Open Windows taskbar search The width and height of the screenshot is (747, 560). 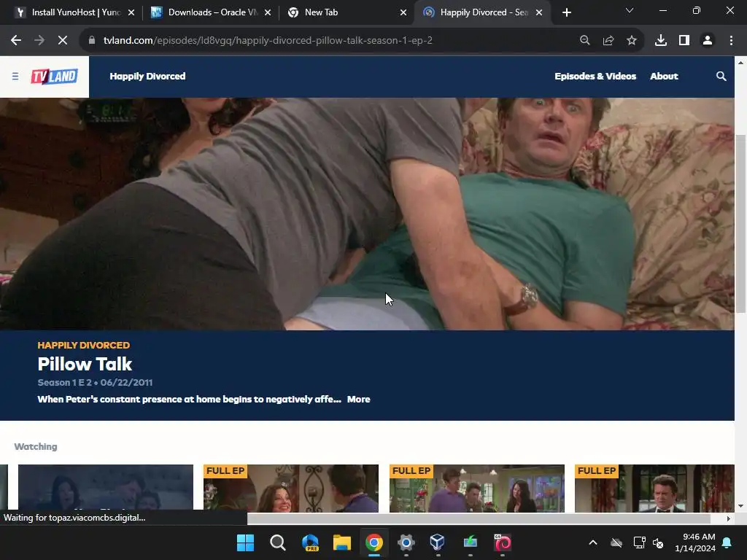pyautogui.click(x=278, y=542)
